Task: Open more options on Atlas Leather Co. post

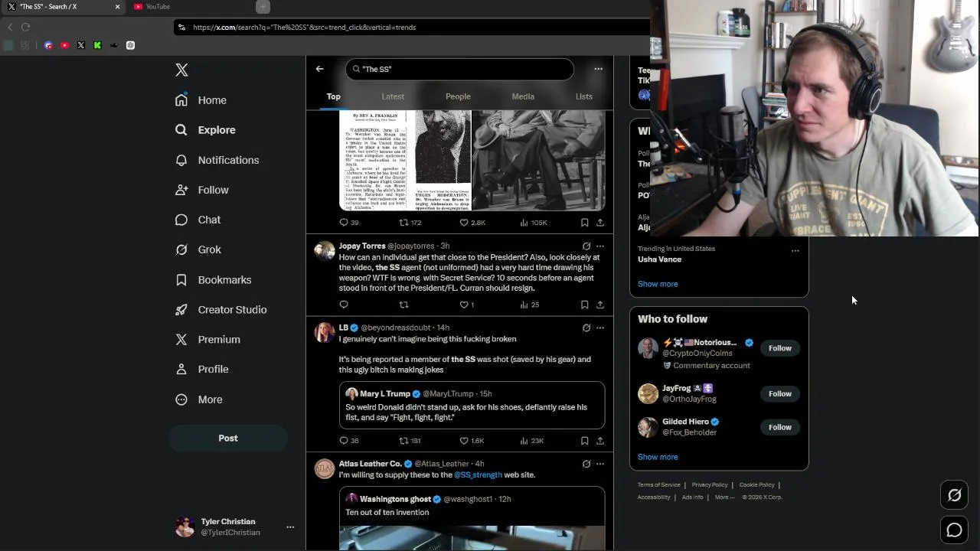Action: [600, 464]
